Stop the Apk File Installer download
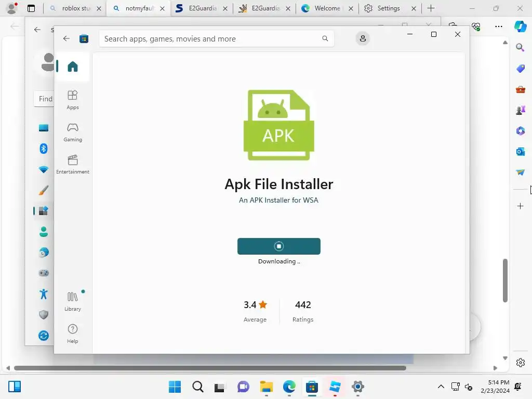 point(279,246)
